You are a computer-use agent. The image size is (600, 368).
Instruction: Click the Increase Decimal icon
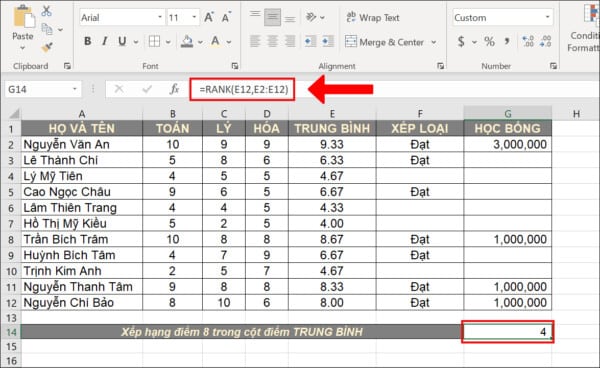[528, 41]
